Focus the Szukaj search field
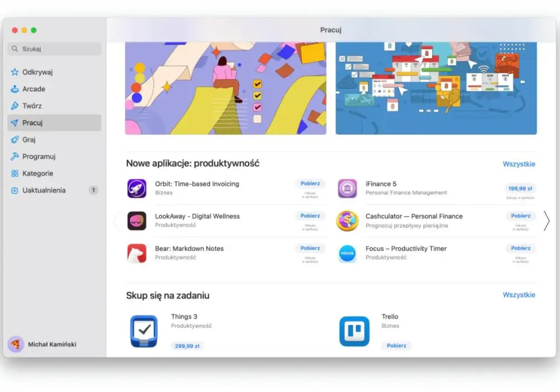Screen dimensions: 560x392 click(x=54, y=49)
